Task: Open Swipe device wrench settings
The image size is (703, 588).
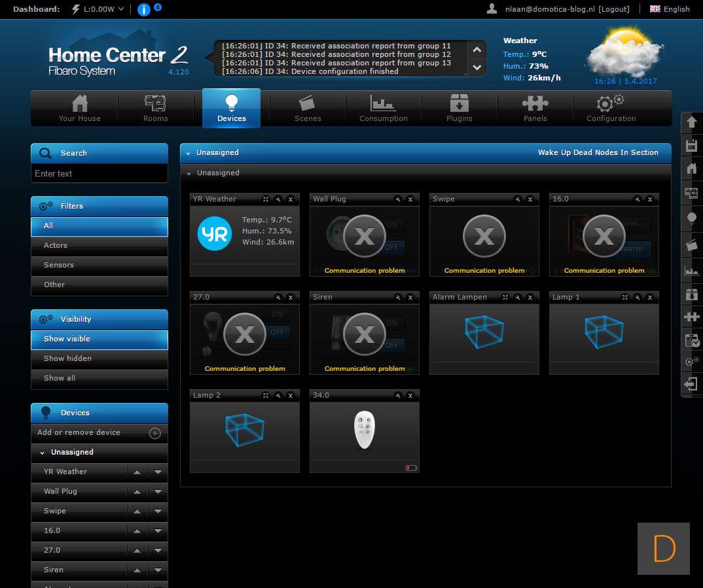Action: point(518,199)
